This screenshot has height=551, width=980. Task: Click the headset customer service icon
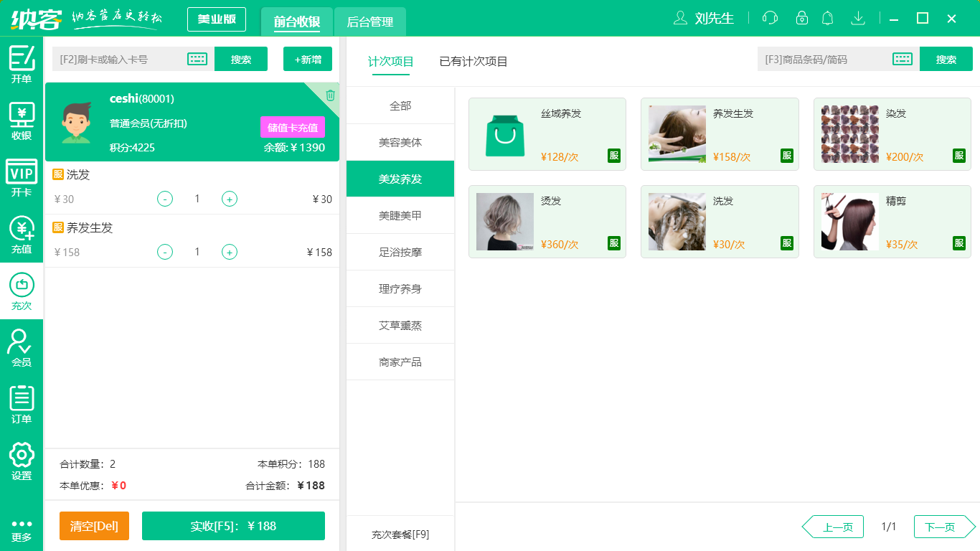tap(769, 18)
